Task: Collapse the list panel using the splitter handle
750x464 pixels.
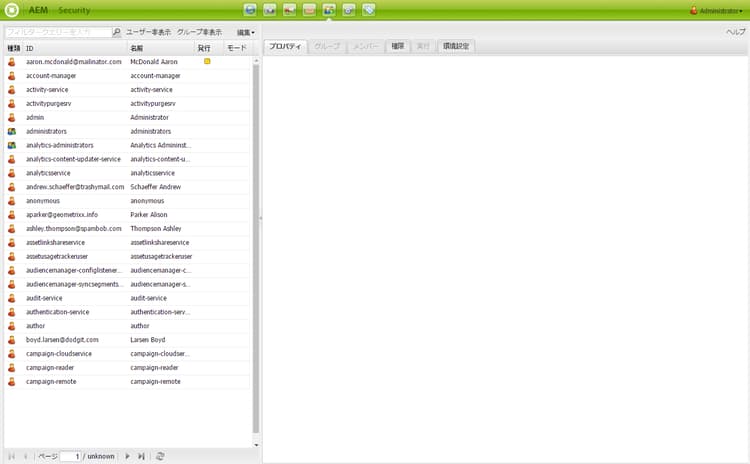Action: click(x=261, y=218)
